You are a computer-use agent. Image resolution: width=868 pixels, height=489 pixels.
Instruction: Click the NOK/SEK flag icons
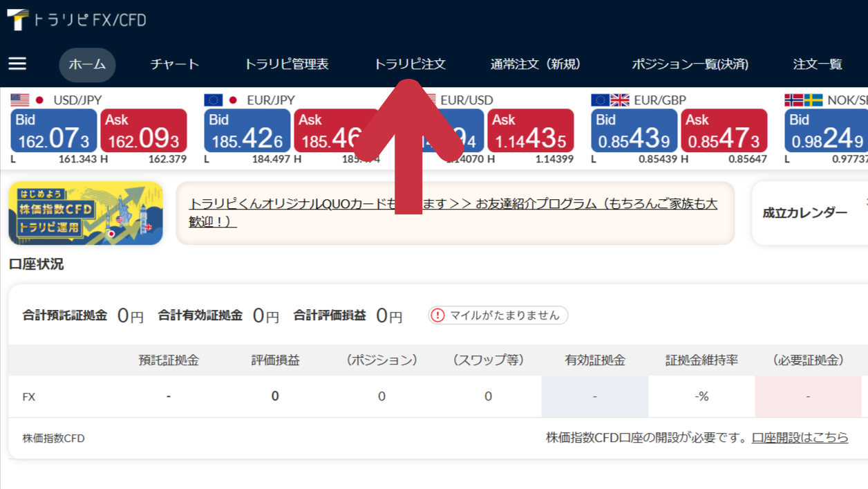click(x=804, y=100)
